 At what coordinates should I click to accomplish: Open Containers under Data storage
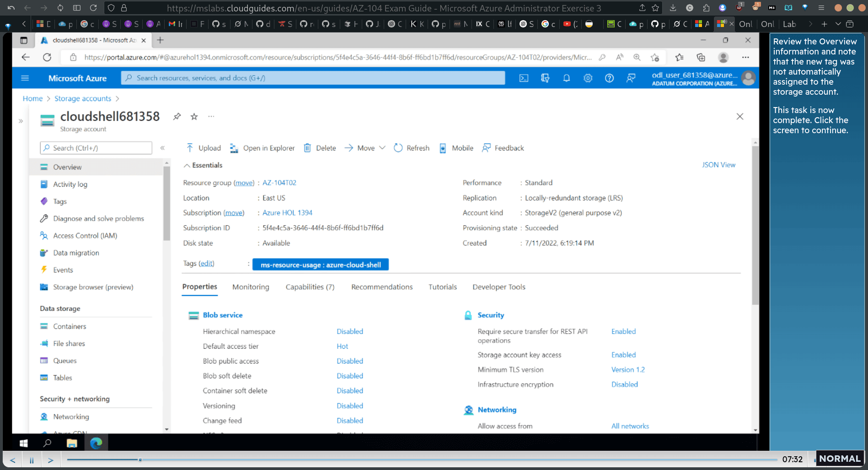point(96,326)
